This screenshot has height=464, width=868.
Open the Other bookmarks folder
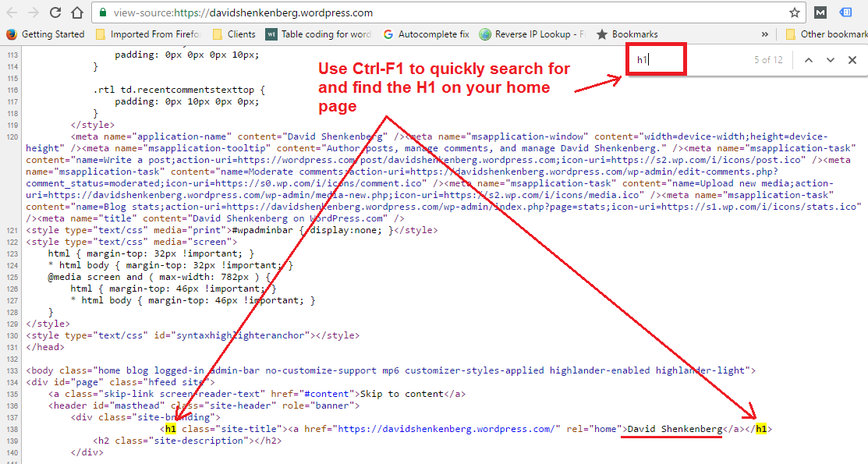click(827, 34)
